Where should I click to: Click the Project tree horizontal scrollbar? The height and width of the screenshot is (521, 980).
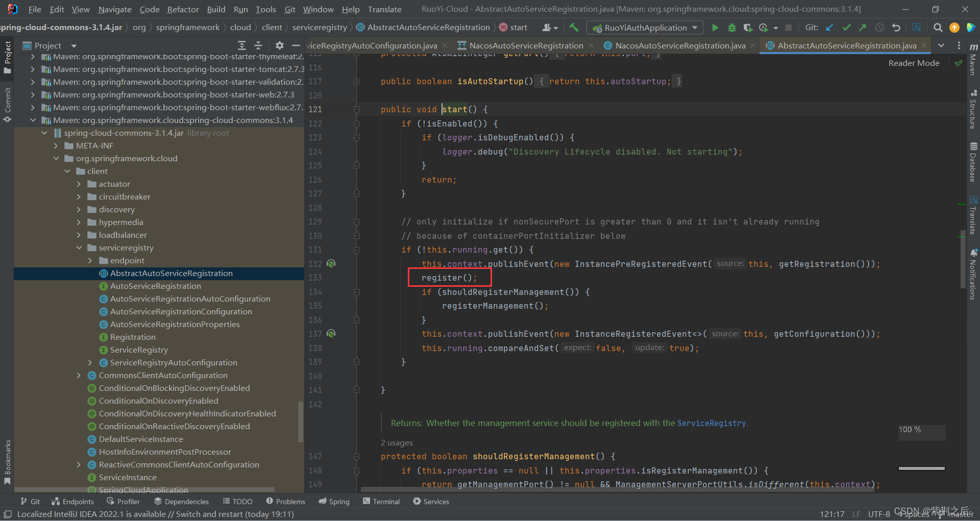tap(144, 489)
